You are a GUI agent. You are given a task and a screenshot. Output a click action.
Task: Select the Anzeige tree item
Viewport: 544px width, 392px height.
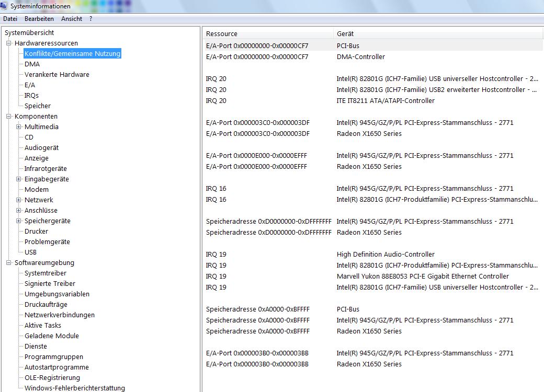tap(37, 158)
